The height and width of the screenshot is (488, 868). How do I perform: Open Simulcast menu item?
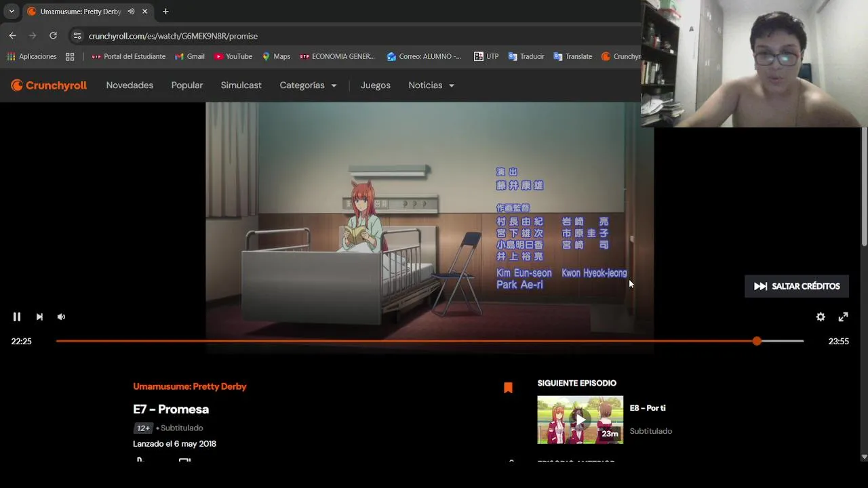point(241,85)
